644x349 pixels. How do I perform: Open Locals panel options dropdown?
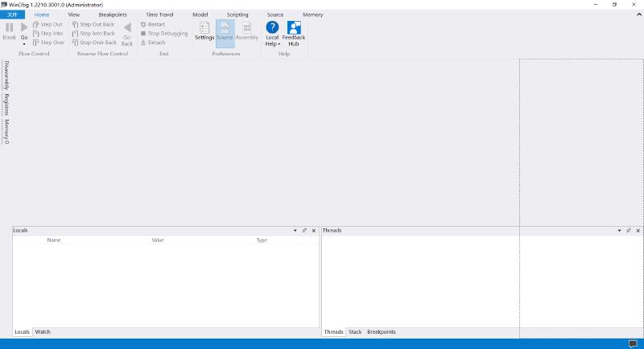pyautogui.click(x=295, y=231)
